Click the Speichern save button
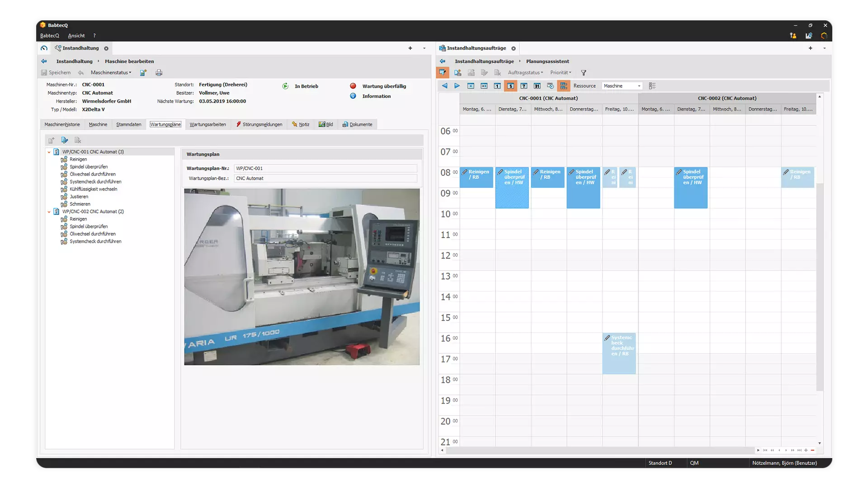Viewport: 868px width, 488px height. (56, 72)
